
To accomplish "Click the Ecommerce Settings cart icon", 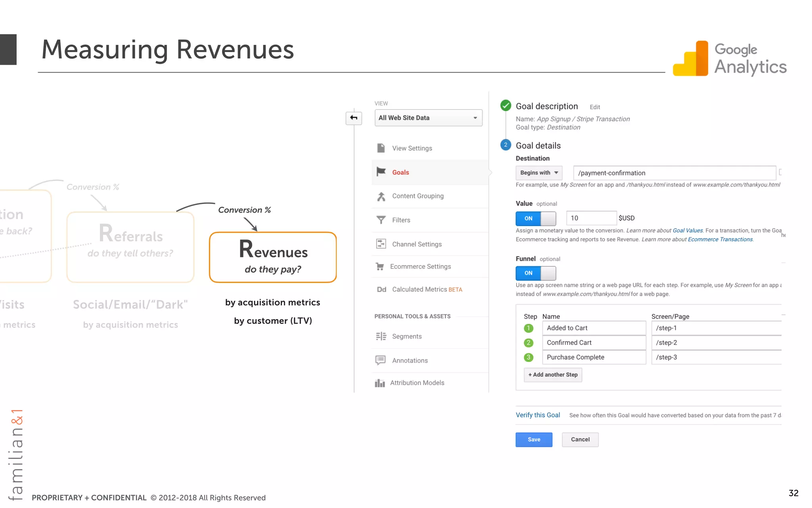I will (380, 266).
